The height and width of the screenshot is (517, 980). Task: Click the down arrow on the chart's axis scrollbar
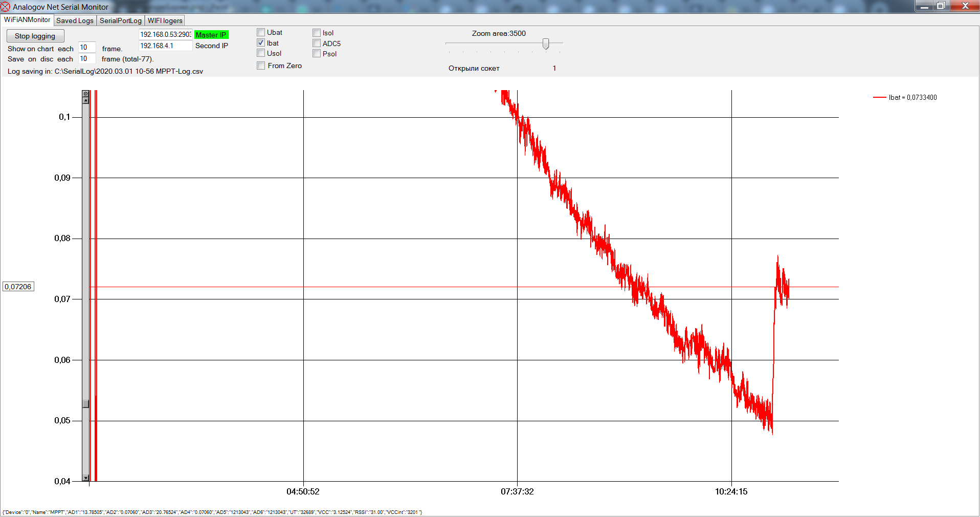pos(85,478)
